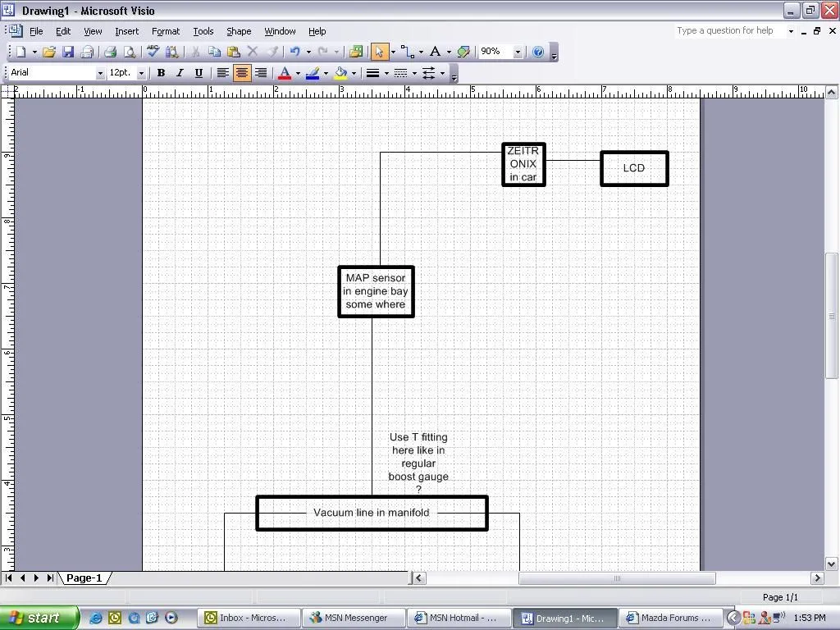Apply the red Font Color button
This screenshot has width=840, height=630.
(x=285, y=73)
